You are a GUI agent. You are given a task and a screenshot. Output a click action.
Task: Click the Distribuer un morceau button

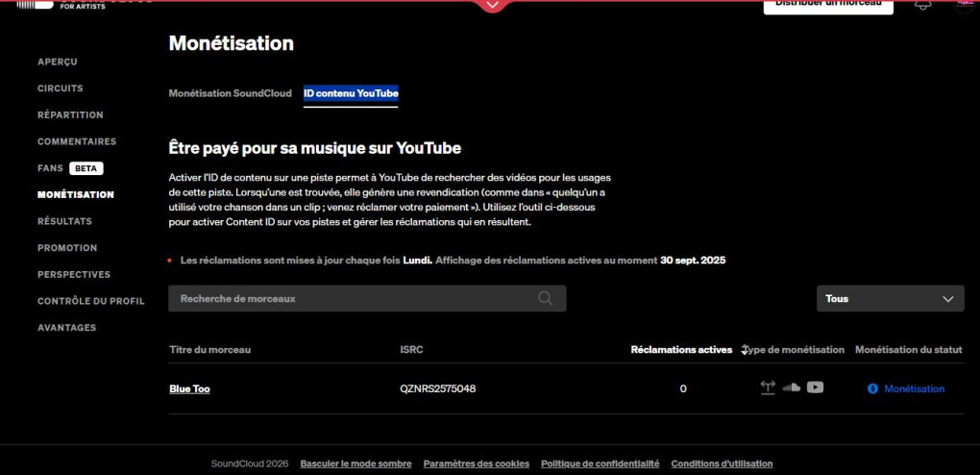click(828, 5)
